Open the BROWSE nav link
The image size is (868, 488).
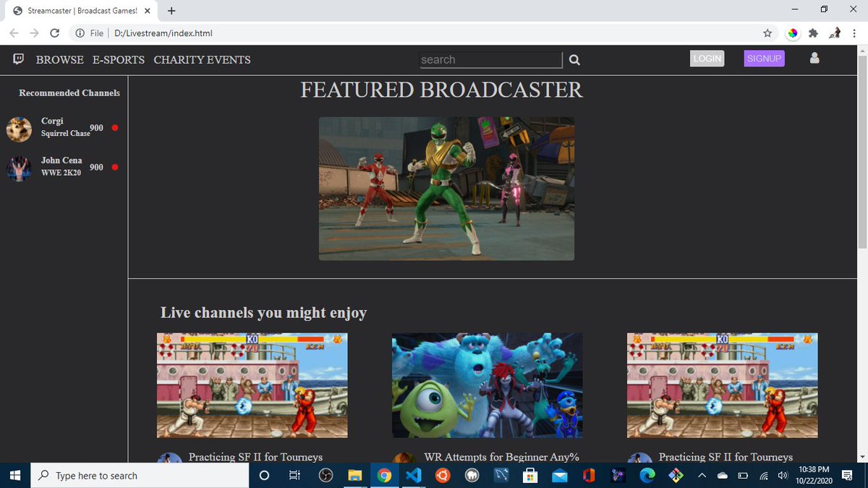coord(60,60)
